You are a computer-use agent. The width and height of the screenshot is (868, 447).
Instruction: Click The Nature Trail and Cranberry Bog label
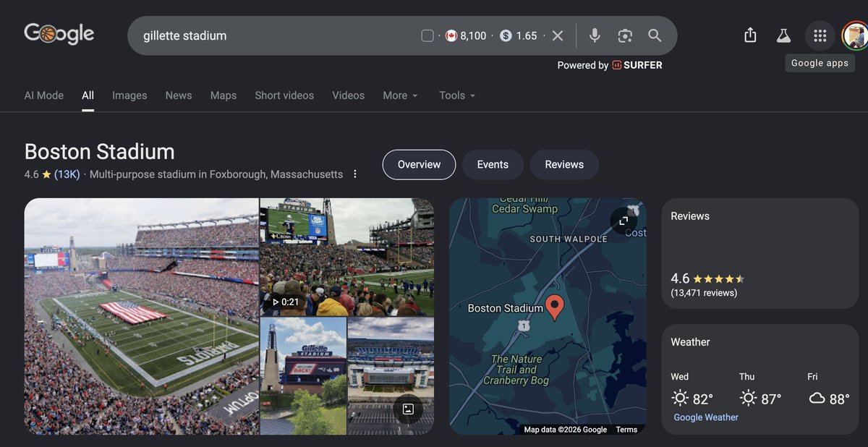click(516, 370)
